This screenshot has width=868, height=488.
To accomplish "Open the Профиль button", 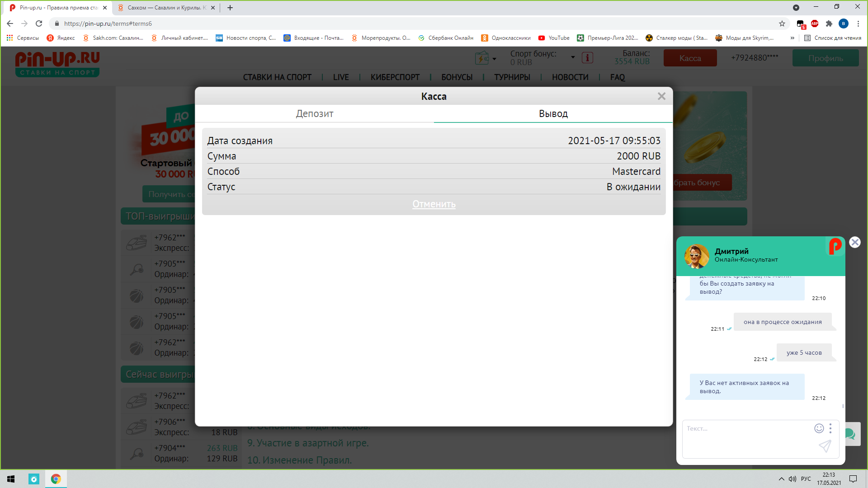I will 825,58.
